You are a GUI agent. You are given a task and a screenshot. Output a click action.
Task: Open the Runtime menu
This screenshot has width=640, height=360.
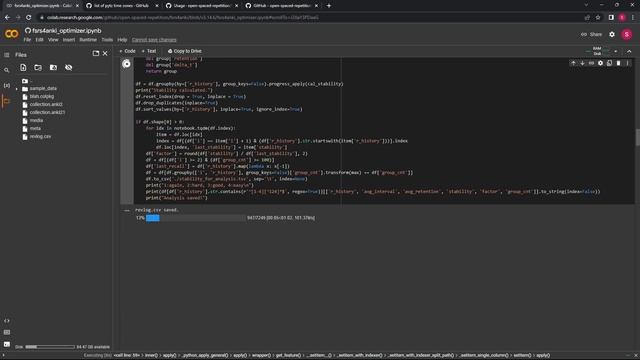[88, 40]
